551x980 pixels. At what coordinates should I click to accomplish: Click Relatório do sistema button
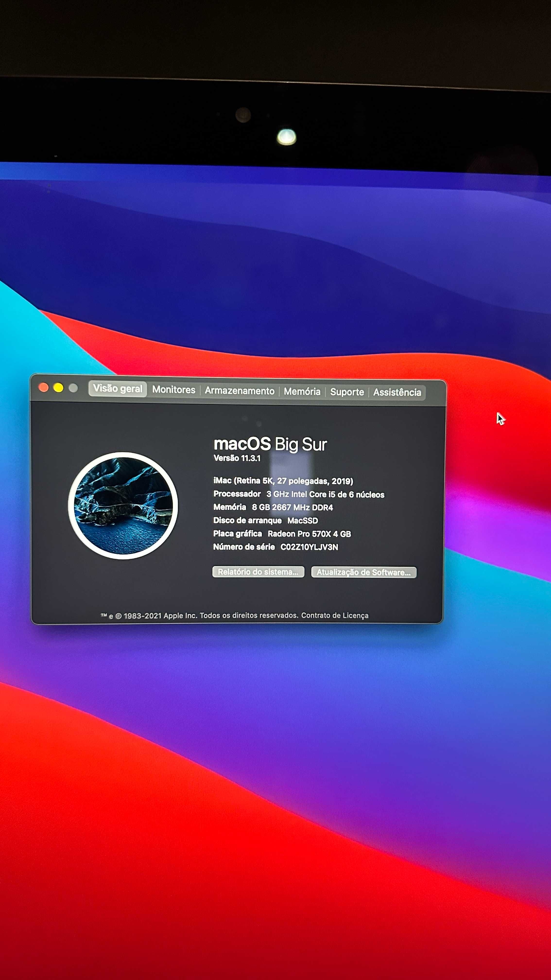point(258,572)
